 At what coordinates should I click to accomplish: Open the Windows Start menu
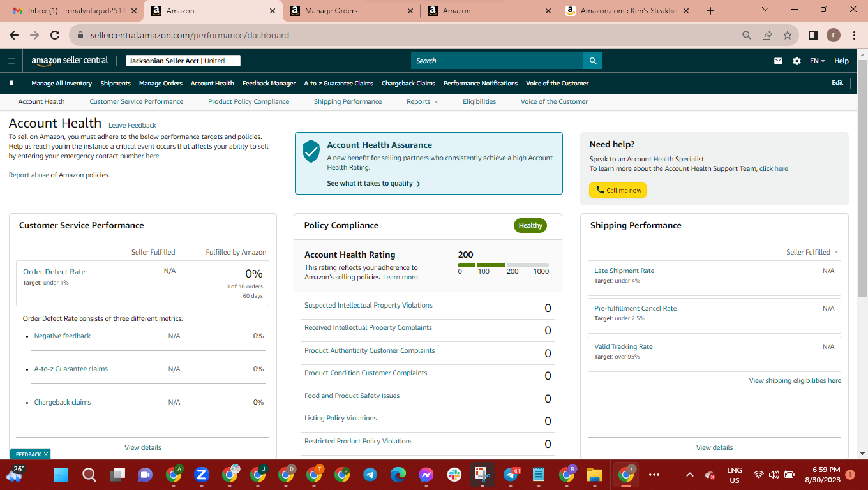61,475
